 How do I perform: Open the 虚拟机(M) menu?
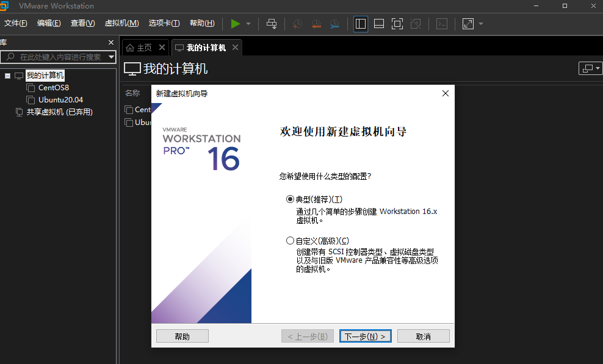point(122,23)
